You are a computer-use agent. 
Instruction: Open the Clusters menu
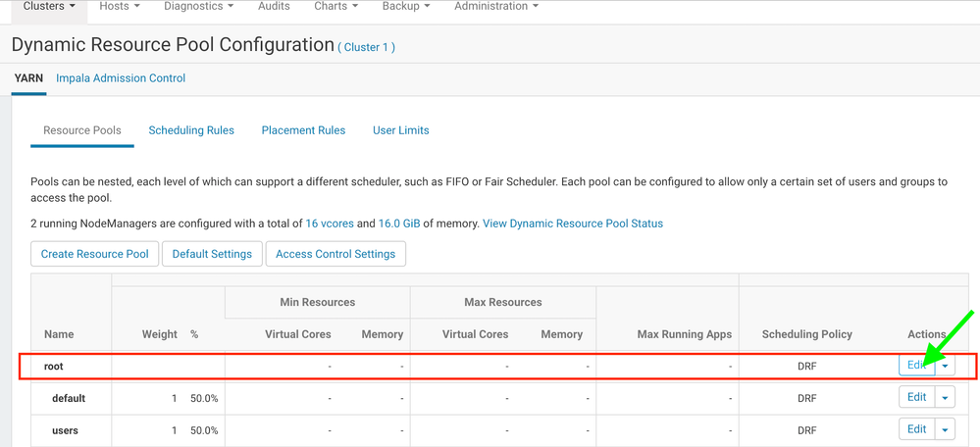49,7
